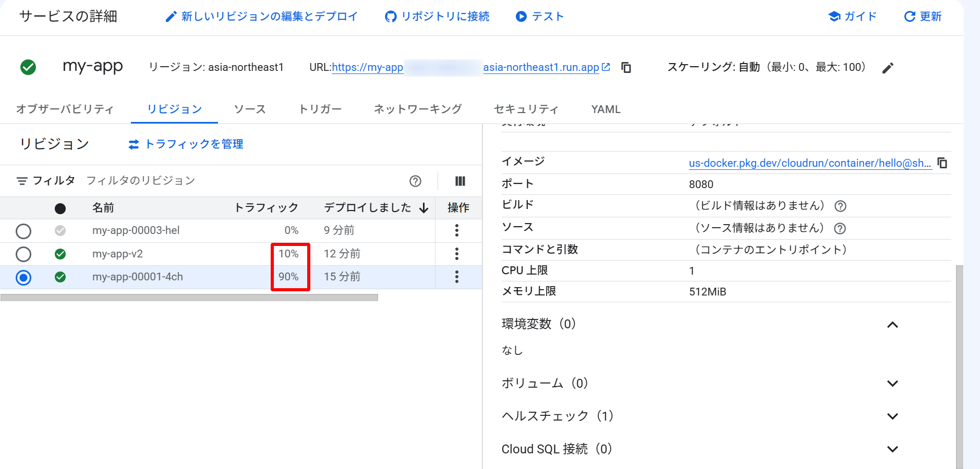Click the 9 分前 deployed time
This screenshot has width=980, height=469.
(x=339, y=230)
